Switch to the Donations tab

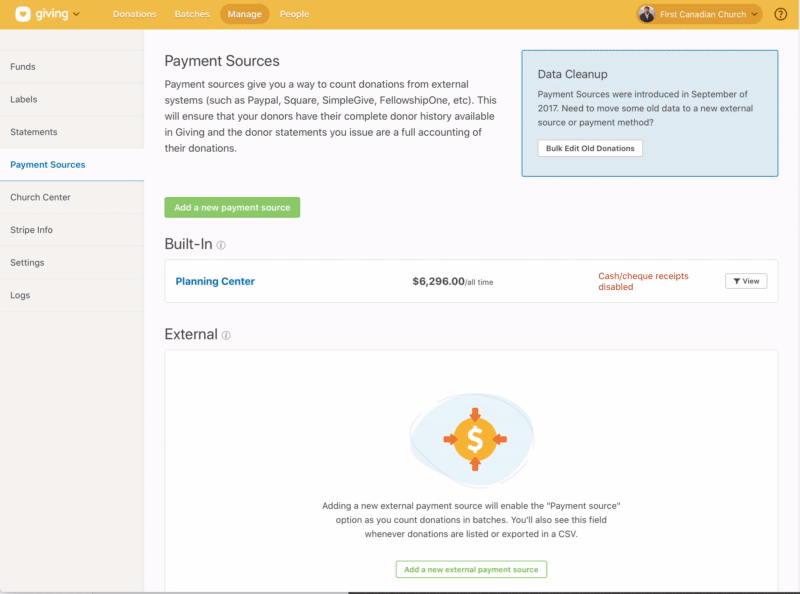pos(134,14)
